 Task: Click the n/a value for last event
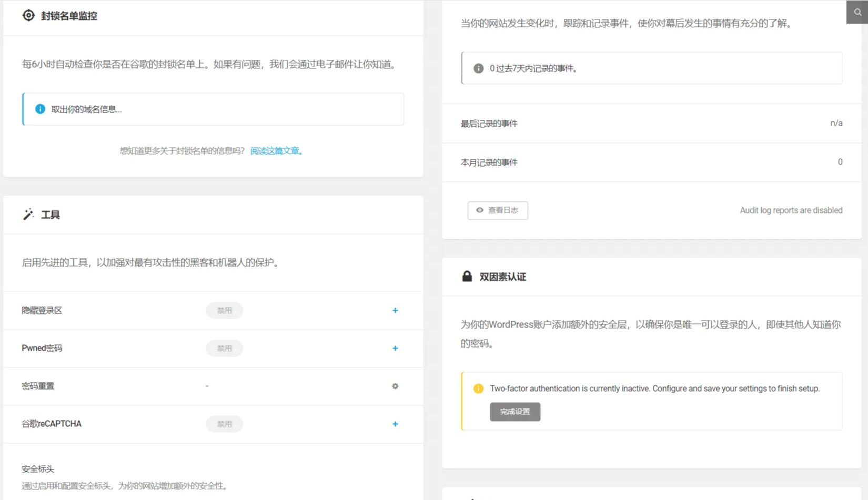[836, 123]
